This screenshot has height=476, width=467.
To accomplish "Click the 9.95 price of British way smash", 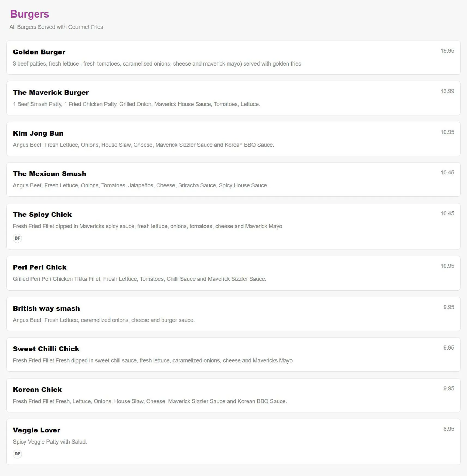I will click(448, 307).
